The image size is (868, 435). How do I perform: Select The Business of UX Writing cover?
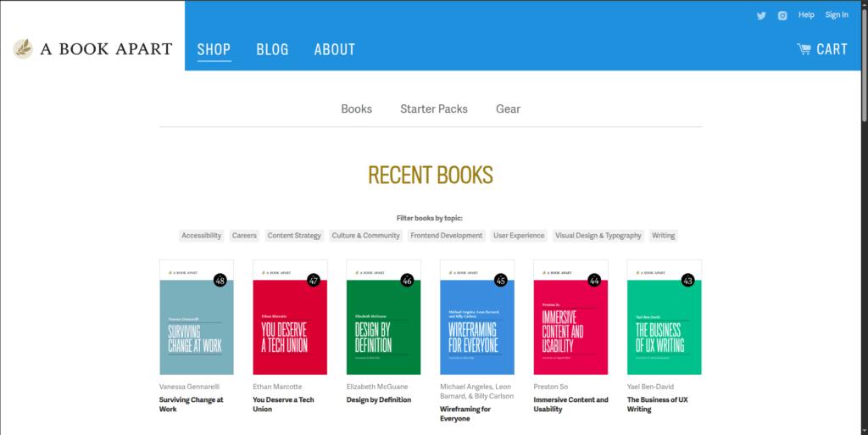point(664,317)
